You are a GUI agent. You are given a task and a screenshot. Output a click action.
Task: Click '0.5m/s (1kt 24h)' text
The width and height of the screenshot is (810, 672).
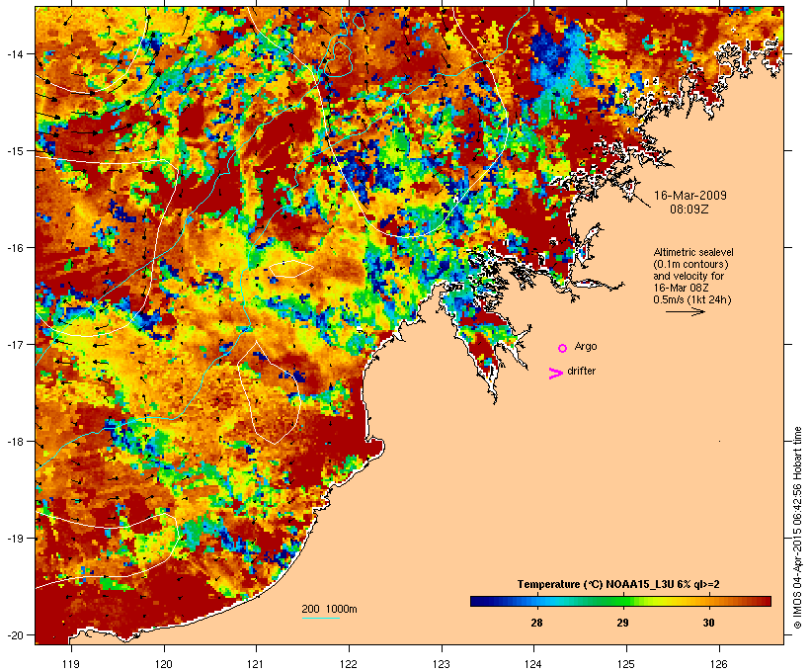click(x=692, y=299)
